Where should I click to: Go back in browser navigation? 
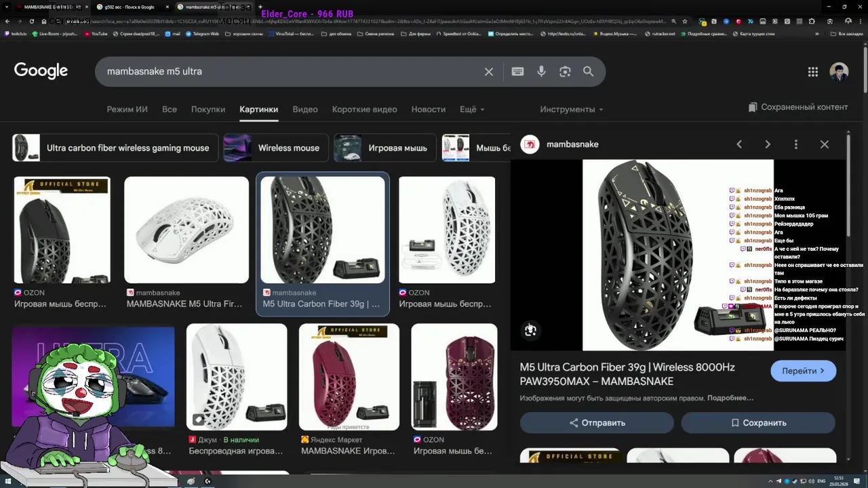click(x=7, y=21)
